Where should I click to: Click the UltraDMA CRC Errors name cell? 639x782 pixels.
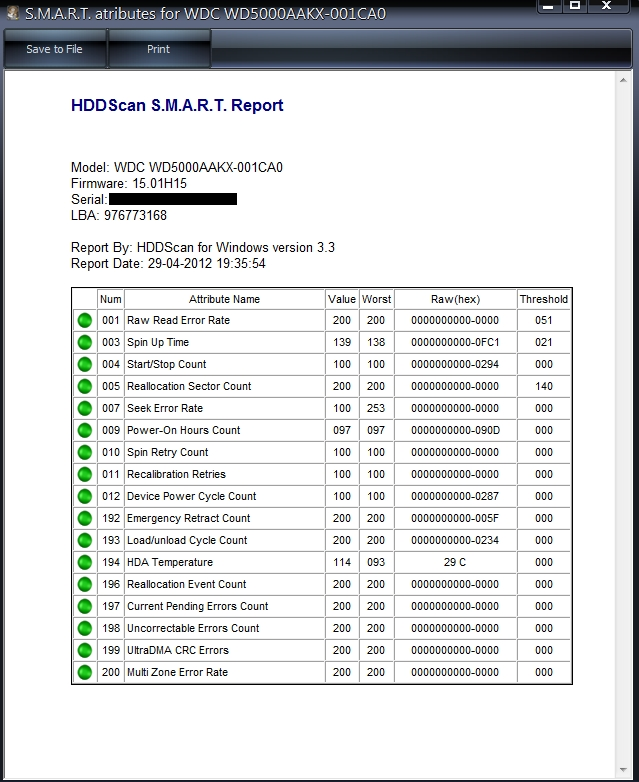[224, 650]
